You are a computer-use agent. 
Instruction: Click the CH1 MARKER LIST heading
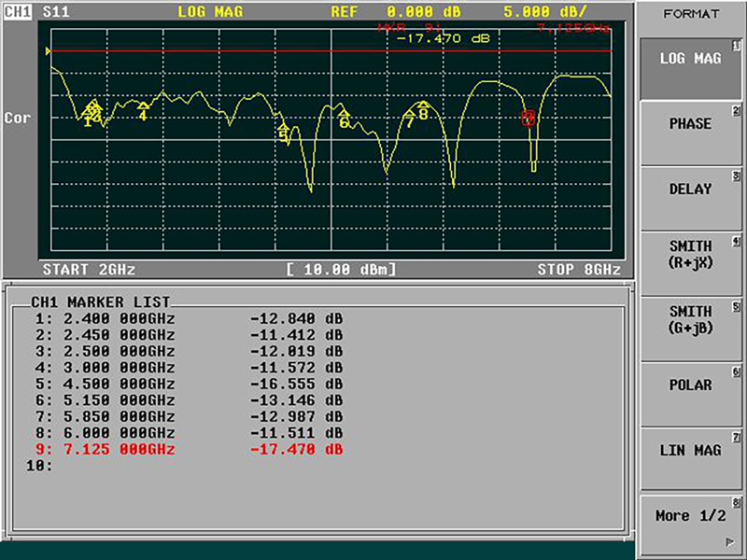tap(100, 302)
